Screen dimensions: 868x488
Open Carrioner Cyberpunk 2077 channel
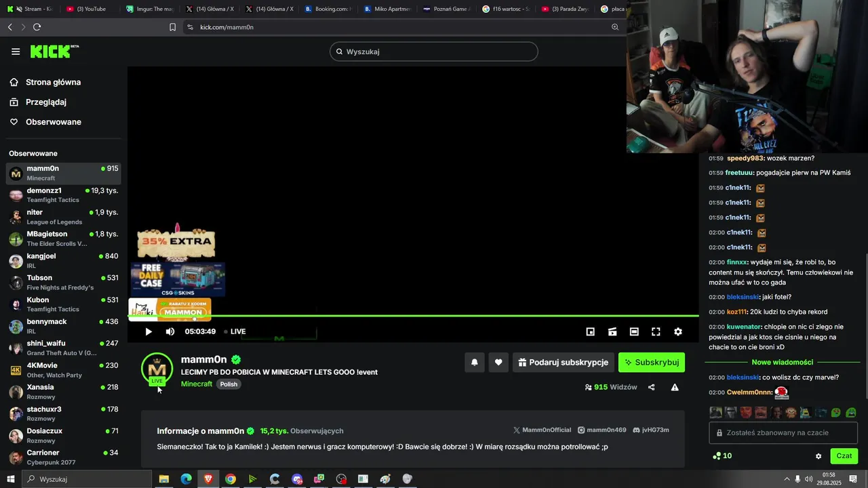[64, 457]
